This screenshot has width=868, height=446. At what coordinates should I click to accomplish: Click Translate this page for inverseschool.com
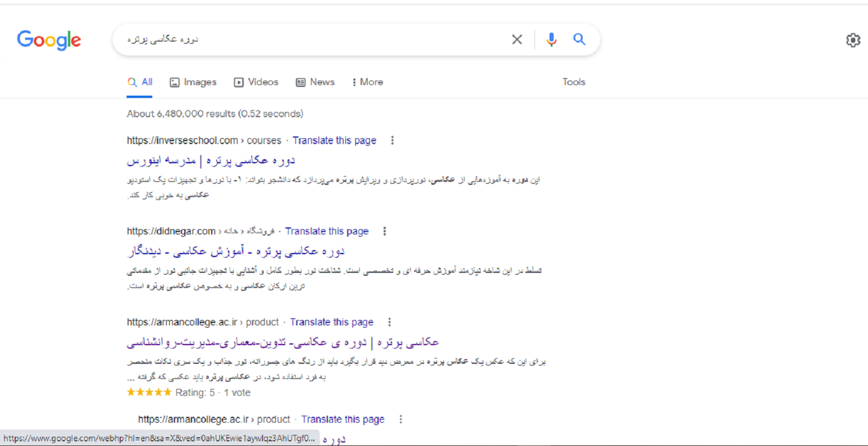[x=334, y=141]
